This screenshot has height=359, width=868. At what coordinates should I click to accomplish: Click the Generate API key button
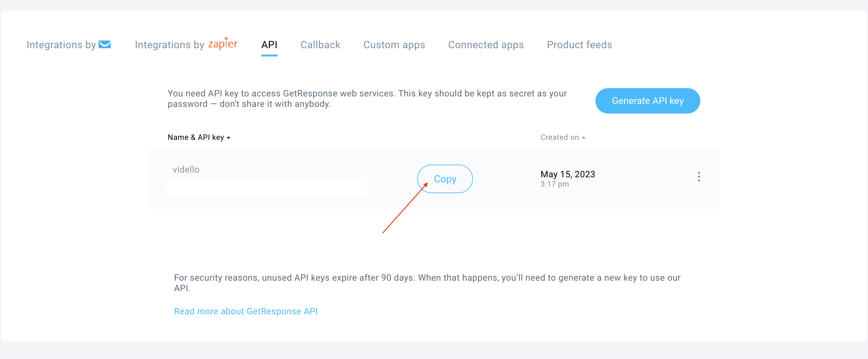coord(647,101)
